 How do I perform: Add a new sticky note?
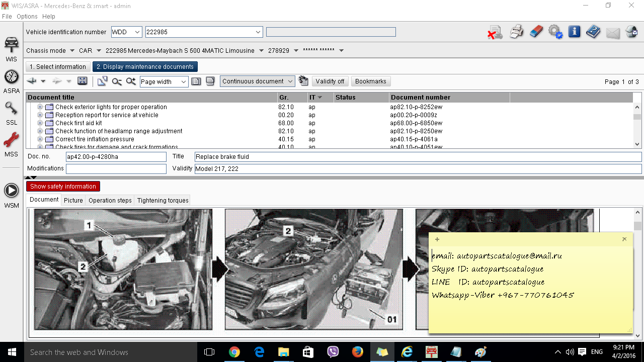(437, 239)
